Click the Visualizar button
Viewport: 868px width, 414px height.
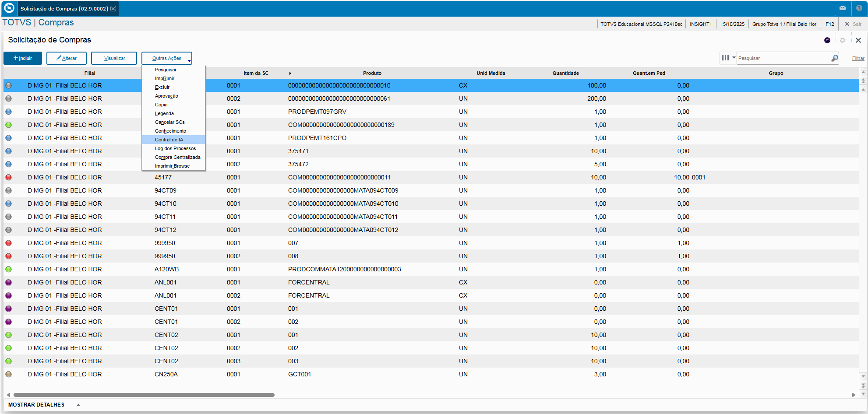click(x=114, y=58)
